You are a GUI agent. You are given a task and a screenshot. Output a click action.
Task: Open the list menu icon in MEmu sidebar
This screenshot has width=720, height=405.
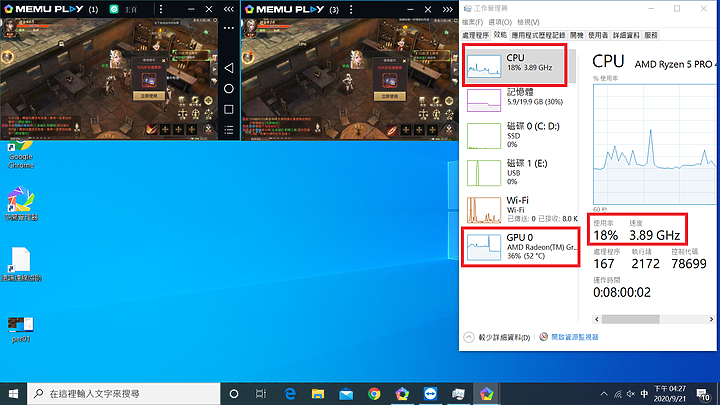tap(229, 130)
